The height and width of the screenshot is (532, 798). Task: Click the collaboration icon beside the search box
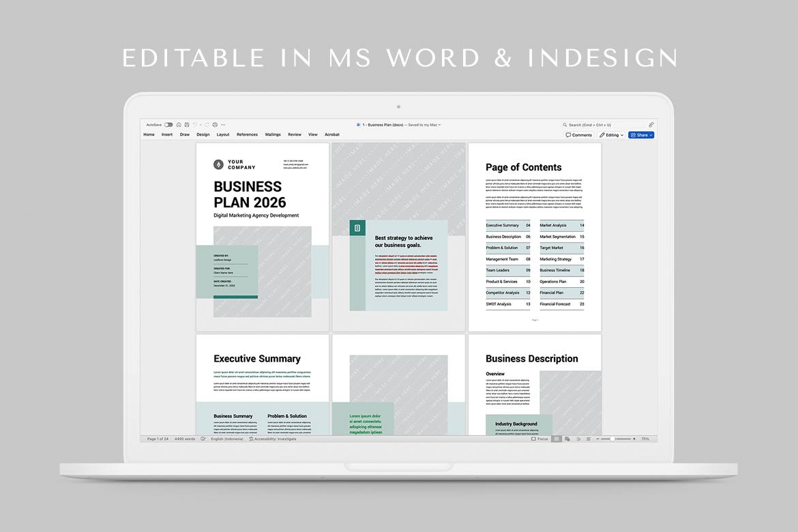coord(651,125)
